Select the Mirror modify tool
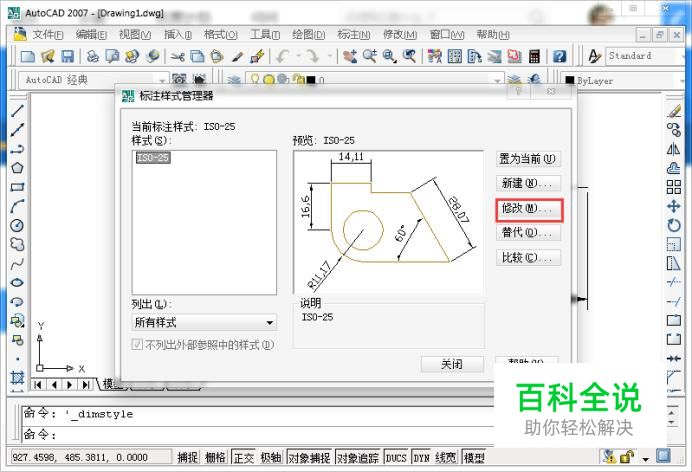This screenshot has width=692, height=472. (x=673, y=149)
